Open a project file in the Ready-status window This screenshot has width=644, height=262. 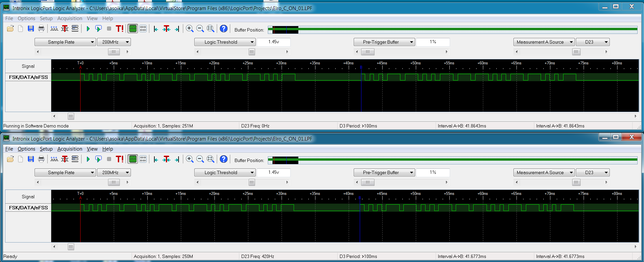click(10, 159)
